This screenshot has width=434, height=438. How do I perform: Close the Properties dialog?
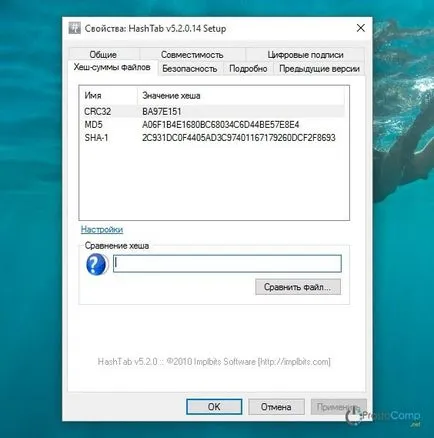point(360,28)
